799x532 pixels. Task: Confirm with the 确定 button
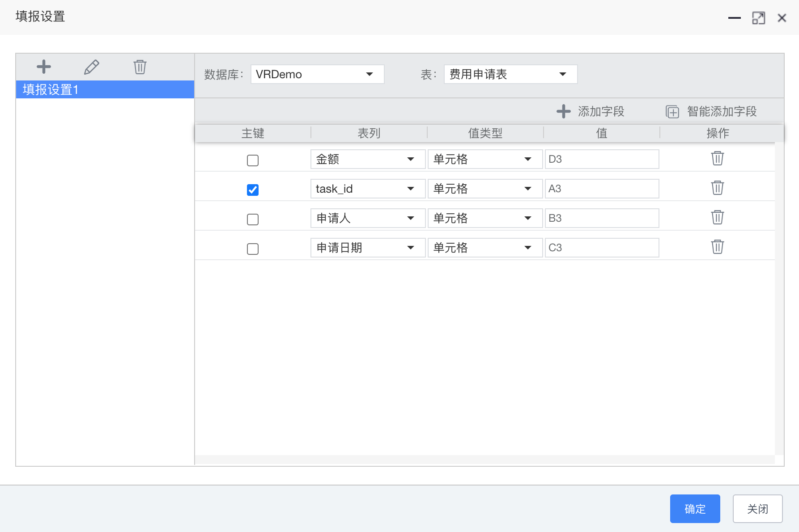click(695, 509)
